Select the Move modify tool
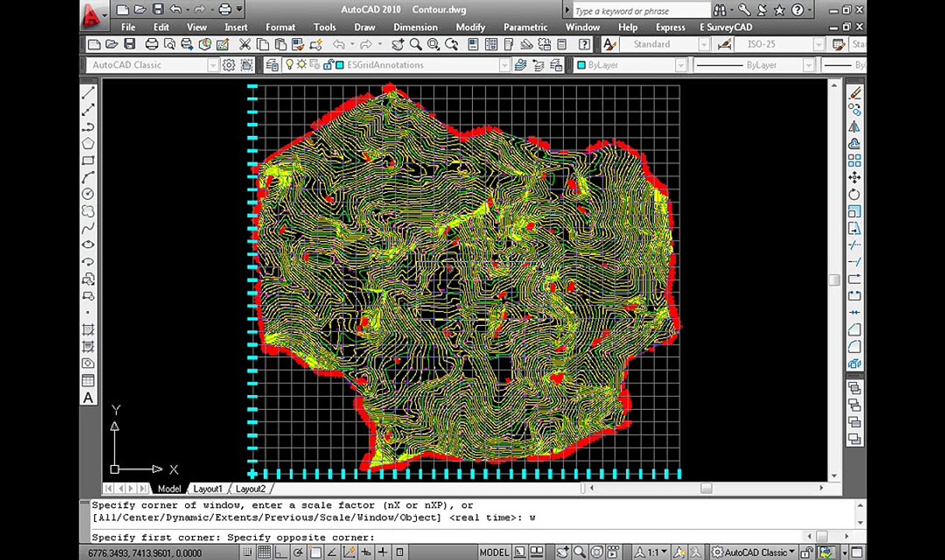 click(x=855, y=178)
